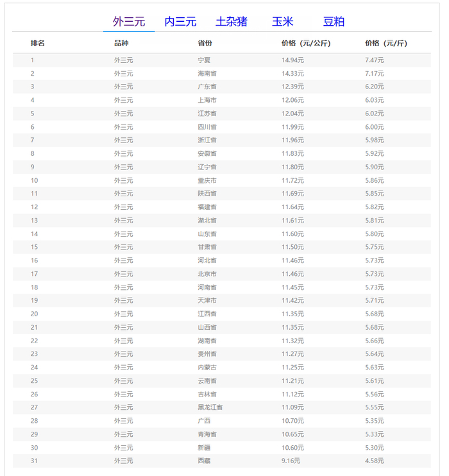Click rank number 19 cell

[34, 300]
